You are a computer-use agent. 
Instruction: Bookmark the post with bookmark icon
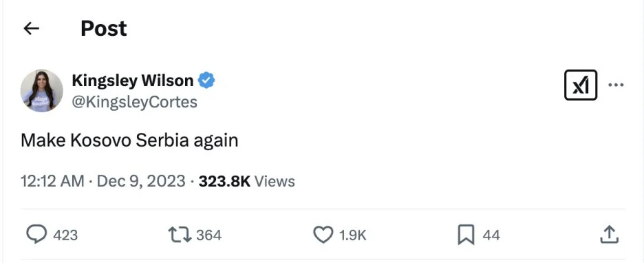(x=466, y=235)
